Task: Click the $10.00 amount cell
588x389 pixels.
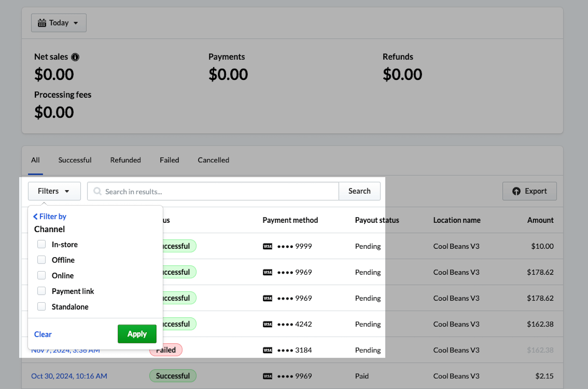Action: [542, 246]
